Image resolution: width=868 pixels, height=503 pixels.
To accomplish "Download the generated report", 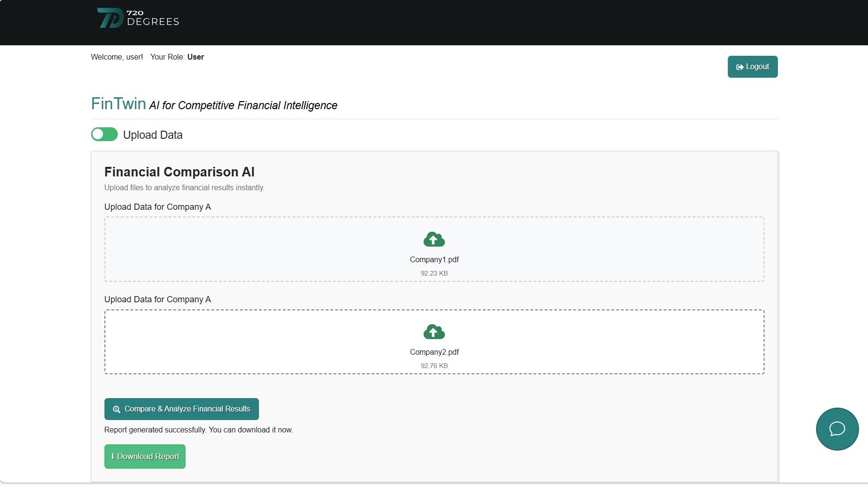I will 145,456.
